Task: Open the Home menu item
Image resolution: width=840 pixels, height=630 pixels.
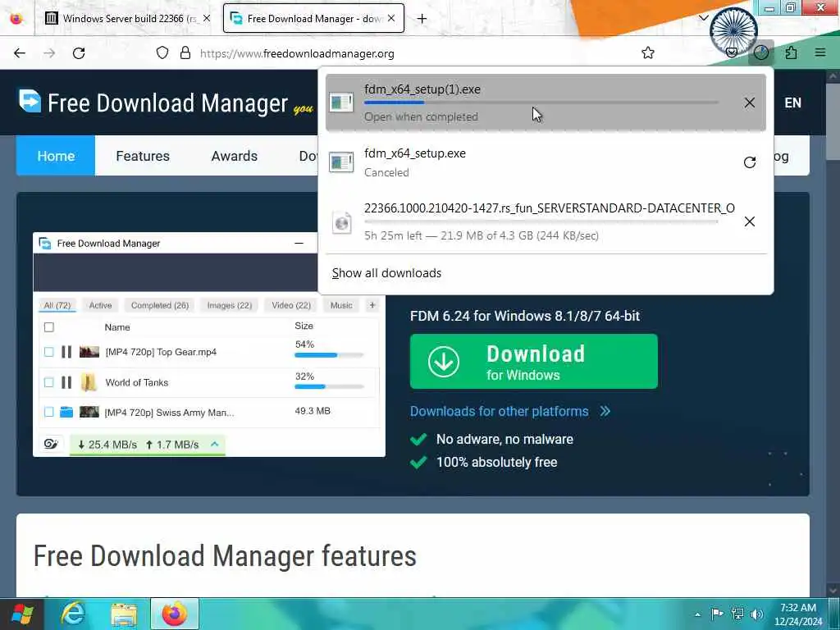Action: point(56,156)
